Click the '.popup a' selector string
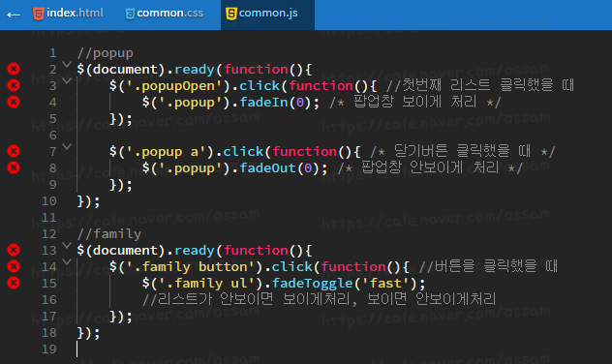612x364 pixels. pyautogui.click(x=167, y=152)
